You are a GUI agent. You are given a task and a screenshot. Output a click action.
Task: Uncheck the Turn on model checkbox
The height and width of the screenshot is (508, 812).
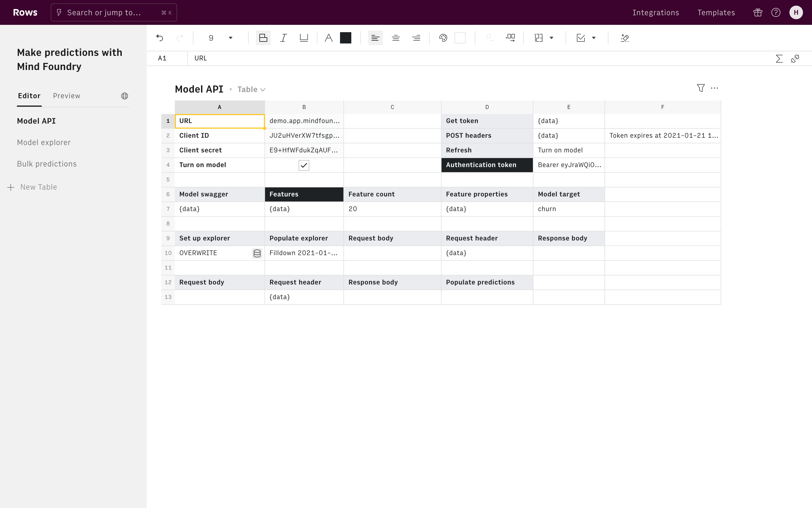304,165
